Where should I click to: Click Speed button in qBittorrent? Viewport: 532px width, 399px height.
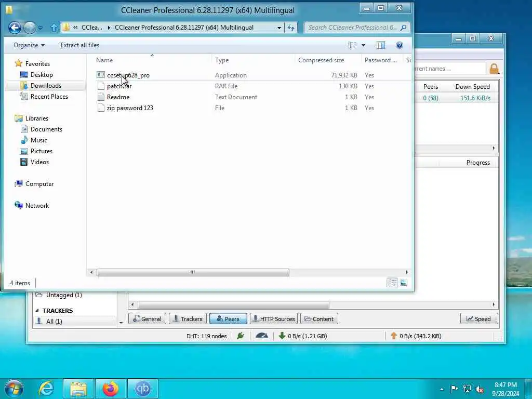point(479,318)
